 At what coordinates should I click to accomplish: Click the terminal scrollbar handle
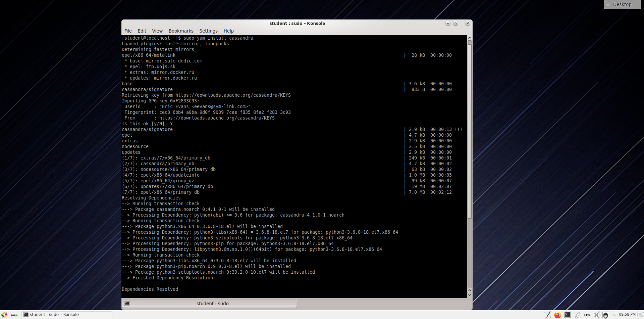[x=470, y=131]
